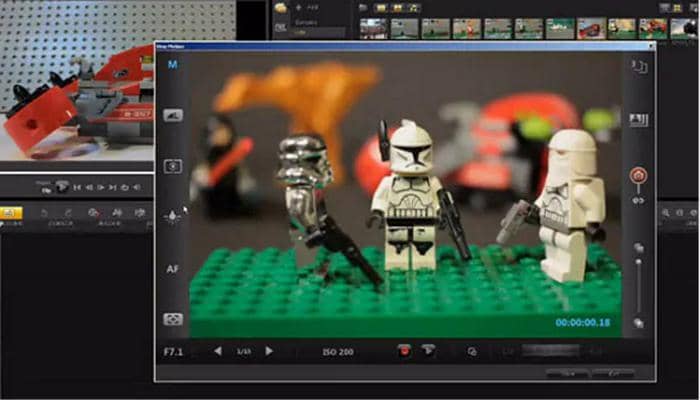Click the red focus control knob
This screenshot has height=401, width=700.
[x=638, y=175]
